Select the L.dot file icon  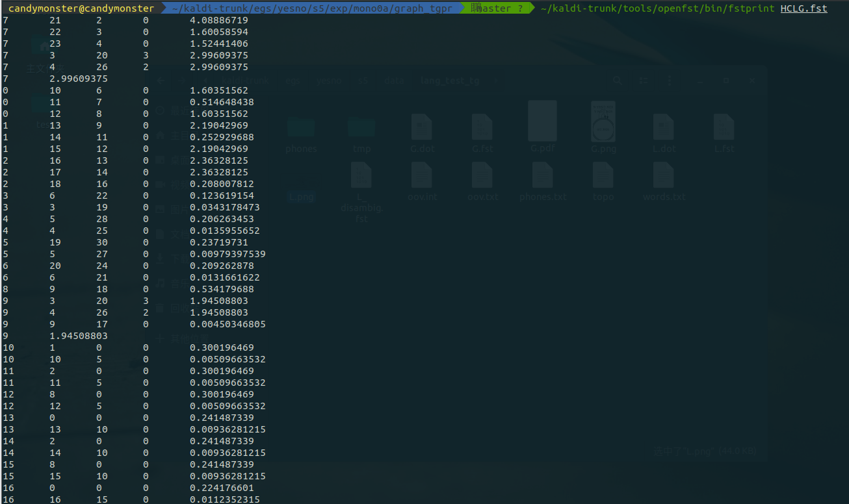pos(663,127)
